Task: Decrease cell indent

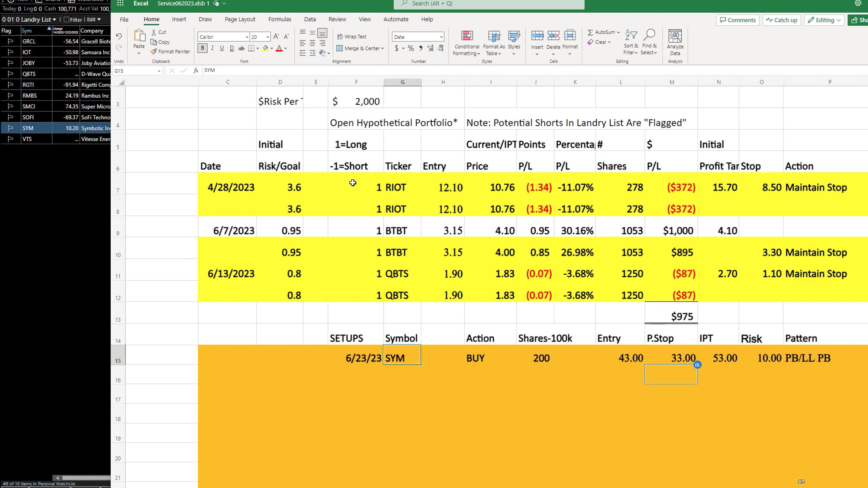Action: [x=302, y=53]
